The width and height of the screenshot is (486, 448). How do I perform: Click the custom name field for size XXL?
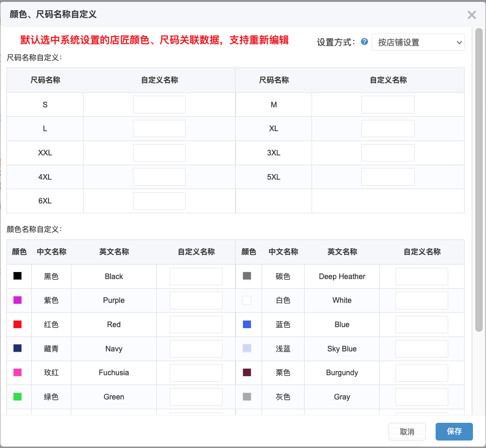coord(160,153)
